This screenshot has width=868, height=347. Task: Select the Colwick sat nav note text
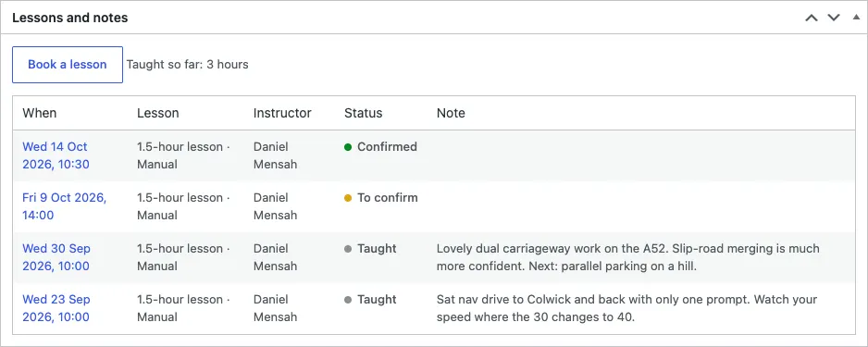point(626,308)
